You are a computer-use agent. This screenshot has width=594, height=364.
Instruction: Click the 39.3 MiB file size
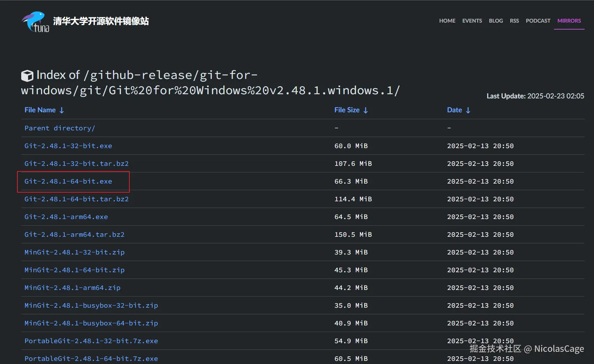pos(351,252)
